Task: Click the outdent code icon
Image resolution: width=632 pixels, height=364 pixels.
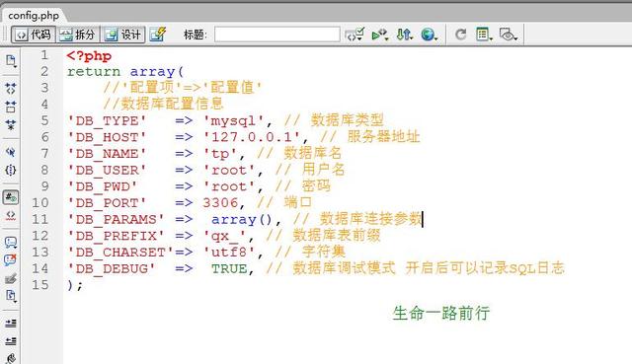Action: click(x=11, y=341)
